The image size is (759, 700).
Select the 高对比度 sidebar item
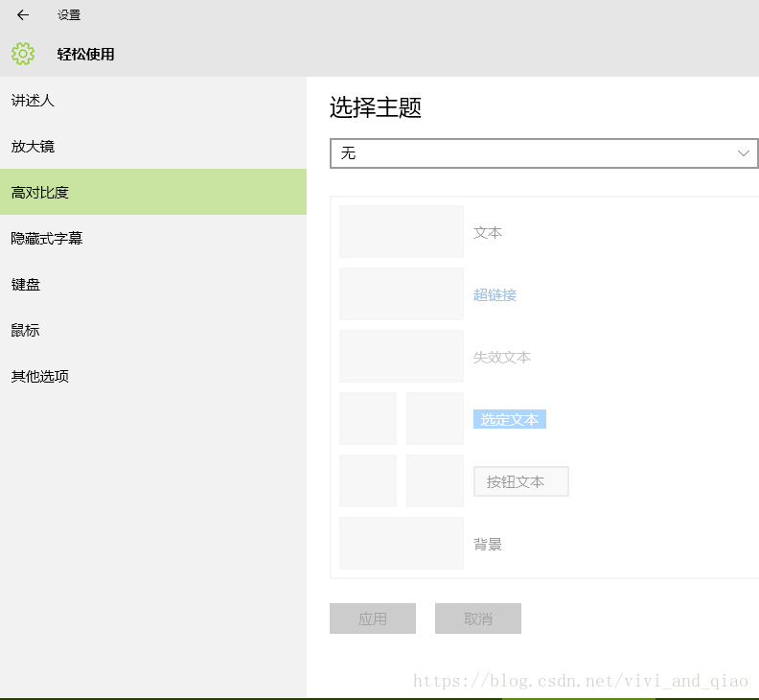click(x=153, y=192)
